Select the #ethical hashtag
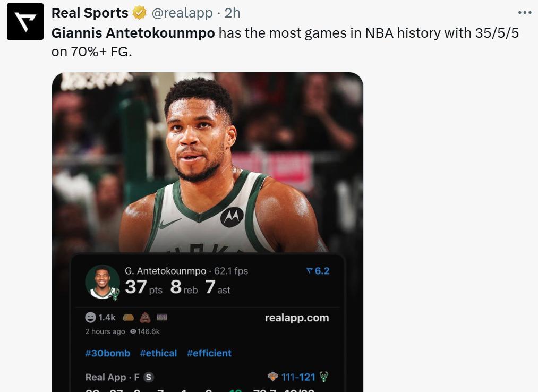Image resolution: width=538 pixels, height=392 pixels. tap(158, 353)
